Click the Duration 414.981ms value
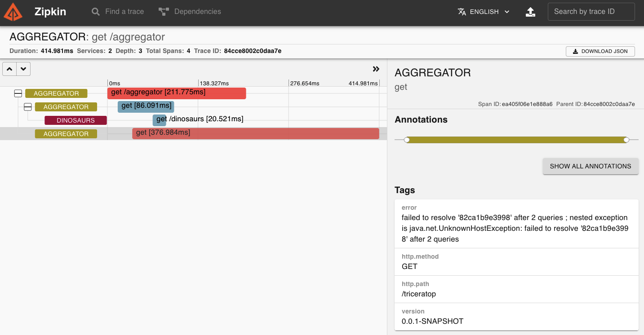The height and width of the screenshot is (335, 644). click(57, 51)
